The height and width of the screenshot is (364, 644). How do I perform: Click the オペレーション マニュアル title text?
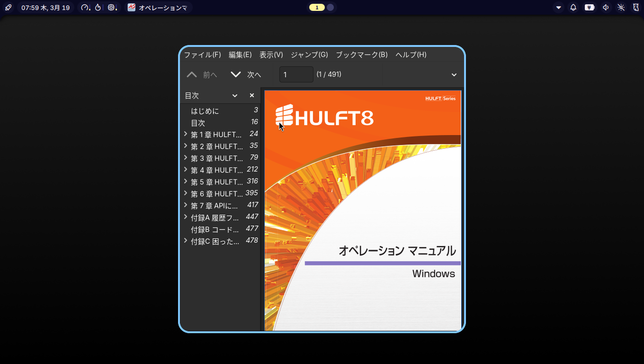coord(397,251)
